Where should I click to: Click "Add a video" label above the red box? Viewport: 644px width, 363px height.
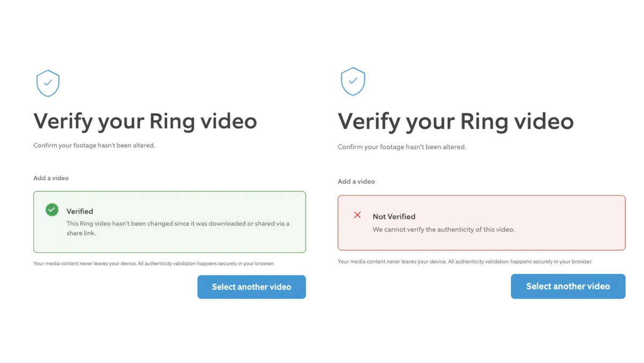click(356, 181)
